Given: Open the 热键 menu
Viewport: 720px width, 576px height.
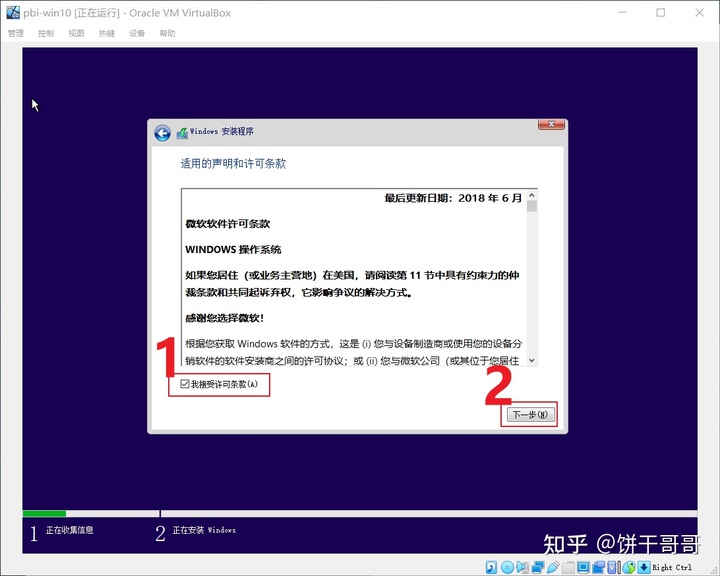Looking at the screenshot, I should 107,33.
